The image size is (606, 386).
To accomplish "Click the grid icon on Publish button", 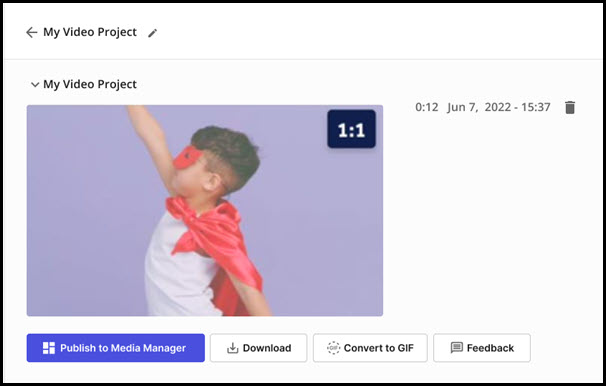I will coord(49,348).
